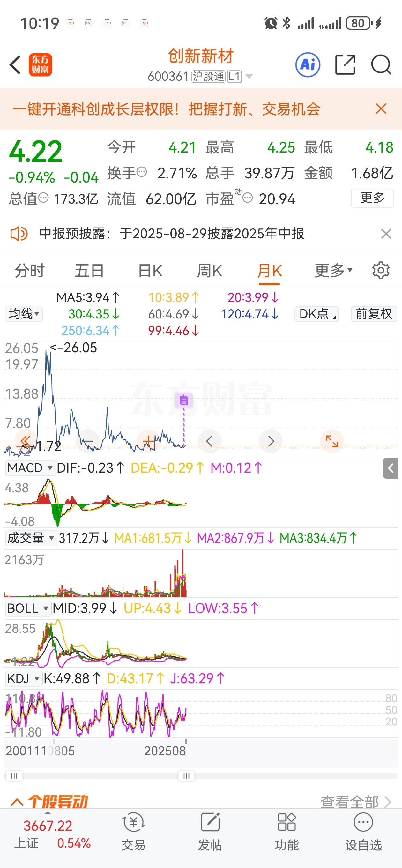Tap the 更多 quote details button

372,198
